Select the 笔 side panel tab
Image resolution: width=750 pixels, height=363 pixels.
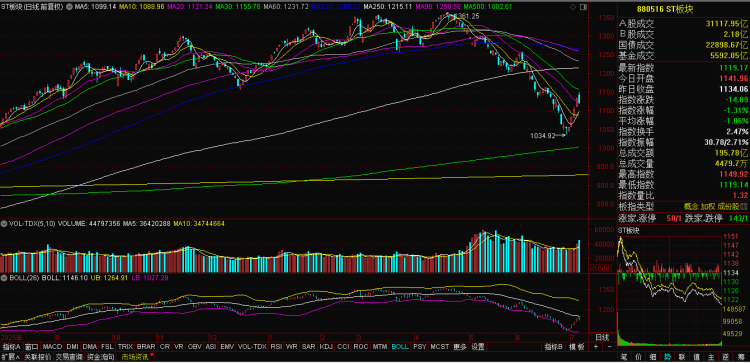tap(624, 357)
